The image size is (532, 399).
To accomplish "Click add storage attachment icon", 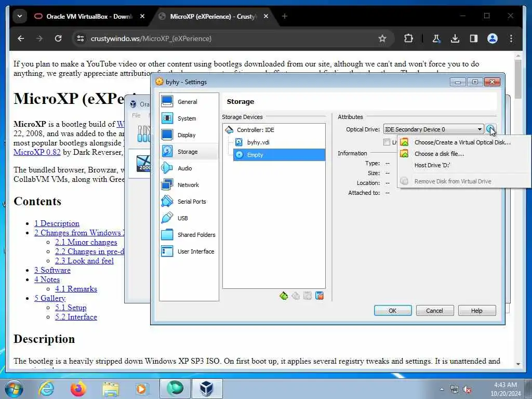I will pos(308,296).
